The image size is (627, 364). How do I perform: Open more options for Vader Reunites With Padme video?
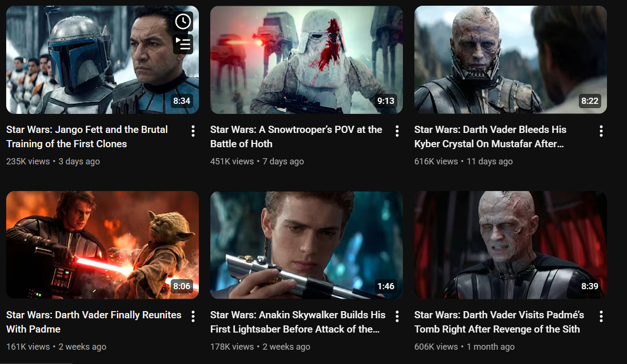click(193, 316)
